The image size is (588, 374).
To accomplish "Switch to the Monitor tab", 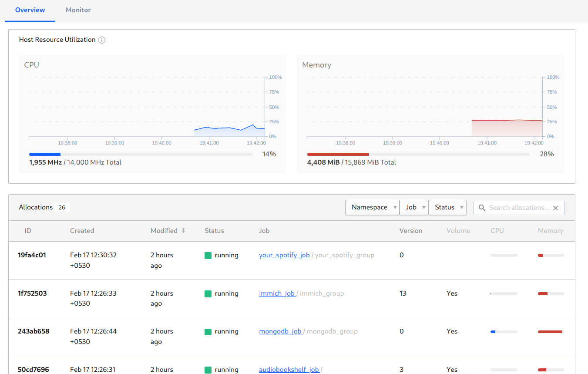I will (78, 10).
